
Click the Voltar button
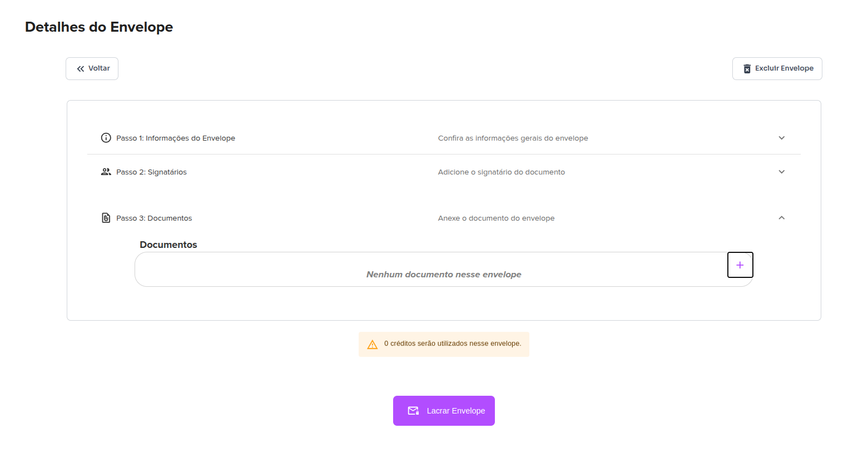[x=92, y=68]
